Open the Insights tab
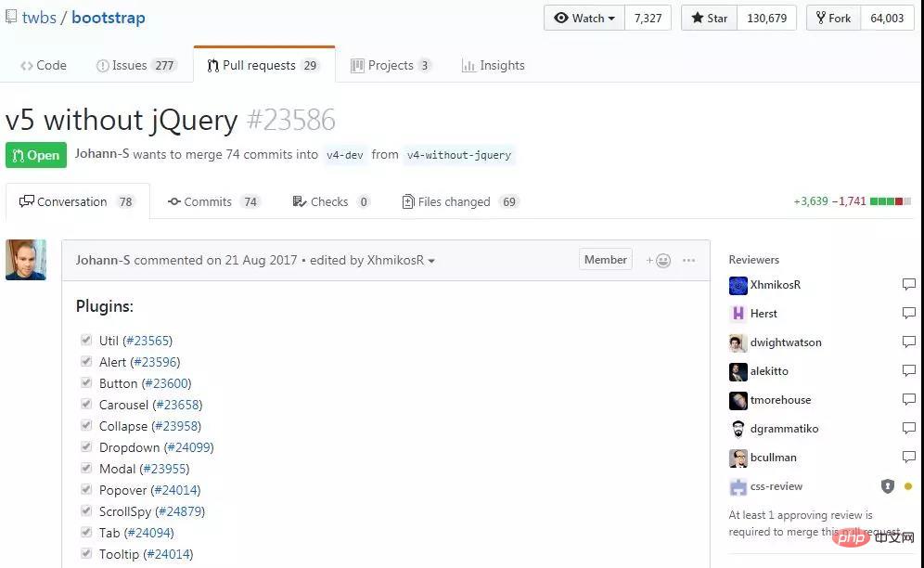This screenshot has width=924, height=568. pos(494,66)
